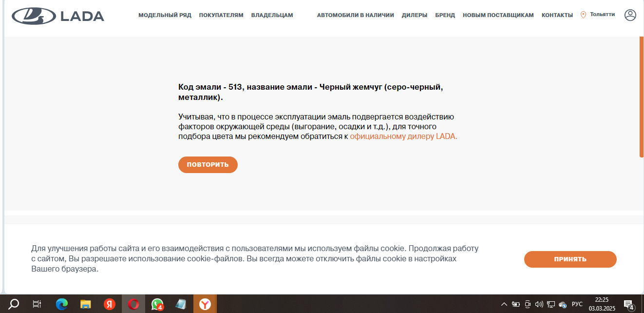Click the Yandex Browser taskbar icon
Viewport: 644px width, 313px height.
[x=205, y=304]
